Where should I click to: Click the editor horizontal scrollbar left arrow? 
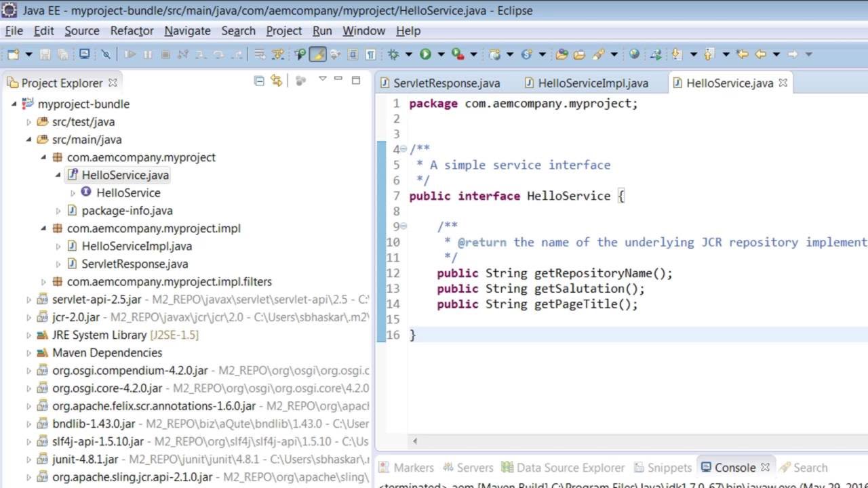pyautogui.click(x=415, y=441)
